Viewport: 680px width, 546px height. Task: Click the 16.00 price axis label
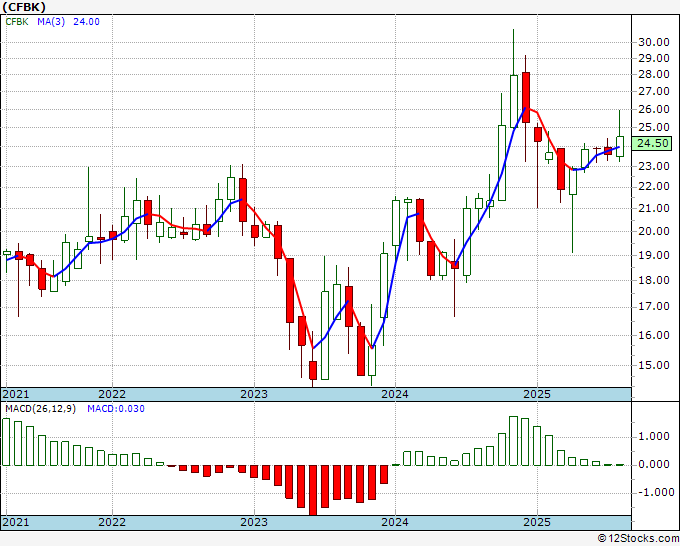click(x=653, y=335)
